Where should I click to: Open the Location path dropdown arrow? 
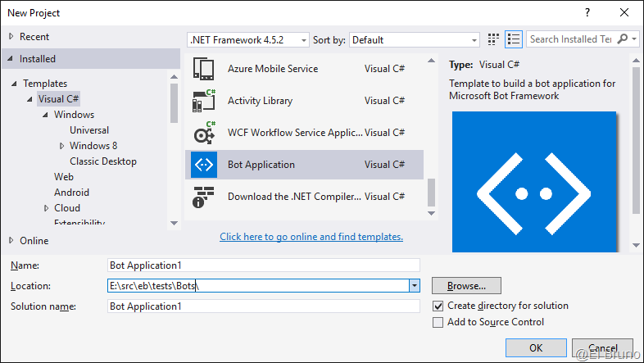click(415, 286)
